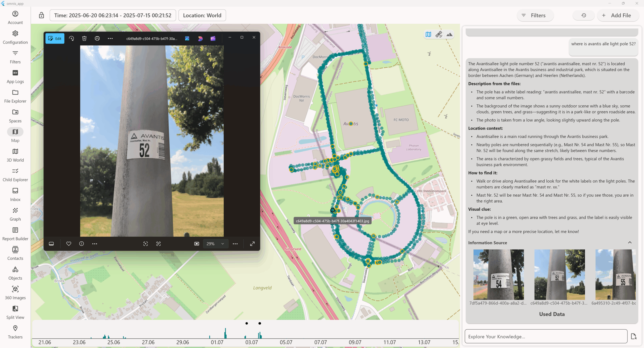Switch to satellite map layer
The image size is (644, 348).
439,34
